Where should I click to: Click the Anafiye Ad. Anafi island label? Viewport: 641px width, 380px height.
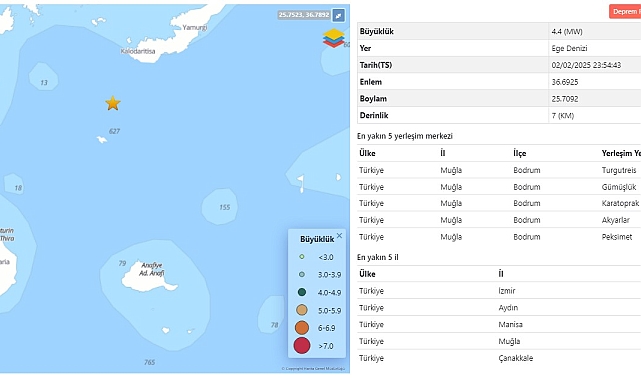click(x=152, y=269)
